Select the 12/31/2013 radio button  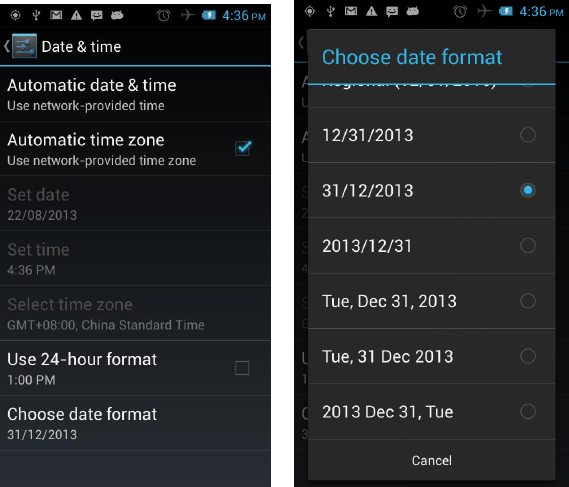528,135
